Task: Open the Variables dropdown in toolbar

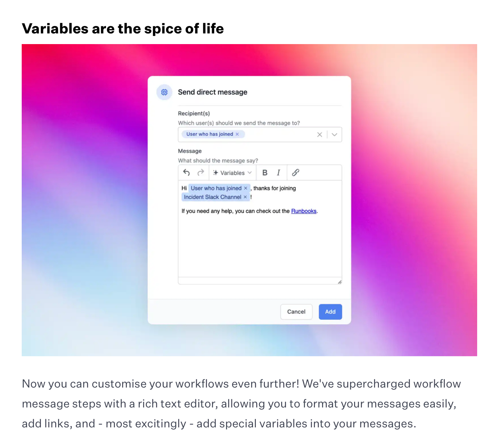Action: tap(232, 173)
